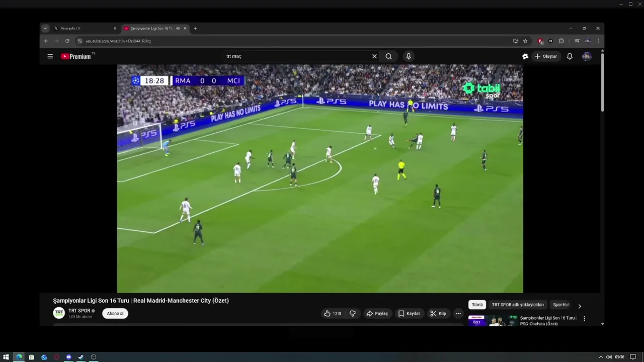This screenshot has height=362, width=644.
Task: Close the Anasayfa / X tab
Action: click(x=115, y=28)
